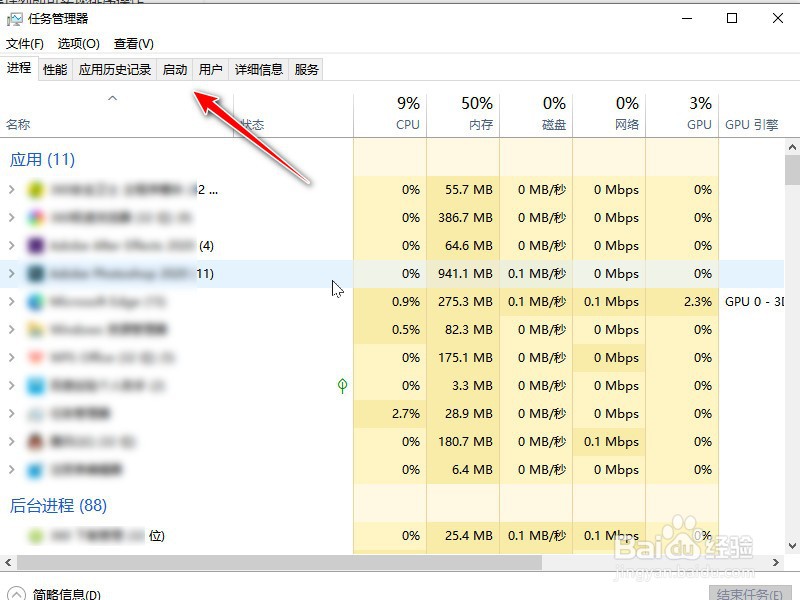Click the colorful app icon in the second row
Screen dimensions: 800x600
tap(33, 217)
